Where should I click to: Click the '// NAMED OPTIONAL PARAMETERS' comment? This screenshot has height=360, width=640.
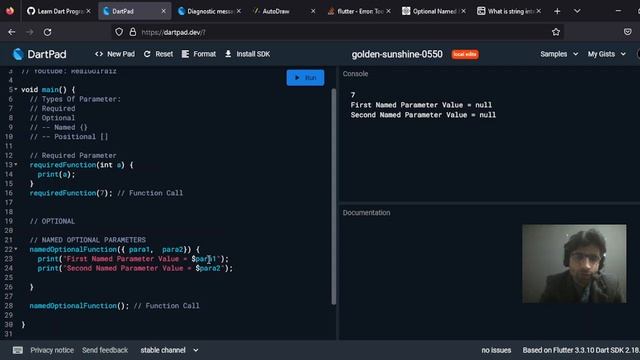click(x=87, y=240)
